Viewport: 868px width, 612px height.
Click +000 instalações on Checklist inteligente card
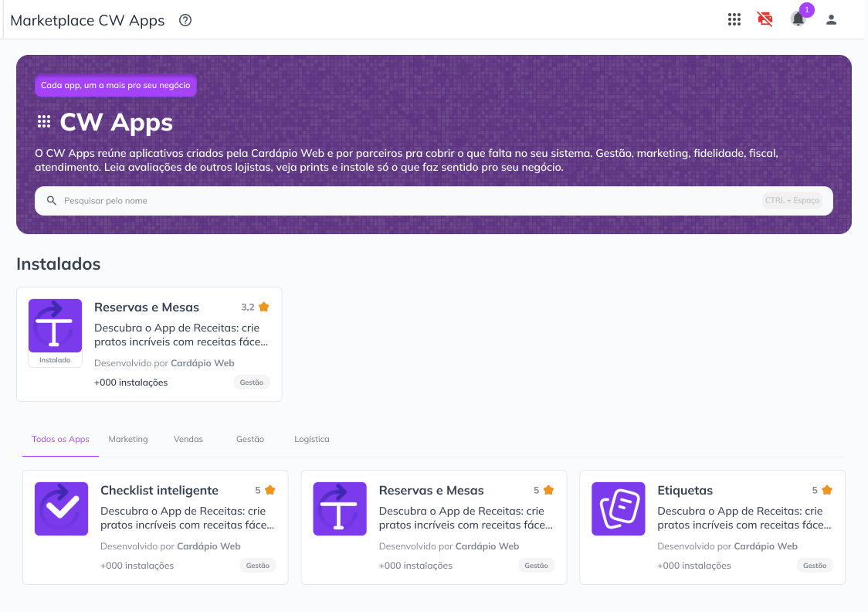click(x=137, y=566)
